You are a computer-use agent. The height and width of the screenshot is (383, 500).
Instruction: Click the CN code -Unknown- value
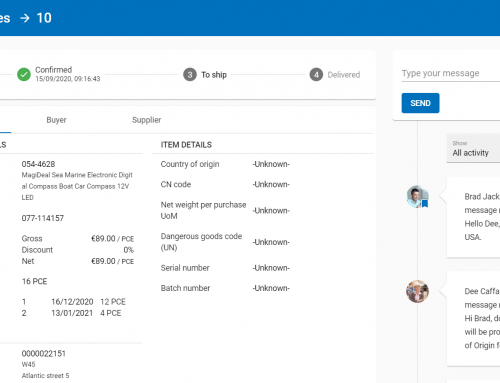point(271,184)
